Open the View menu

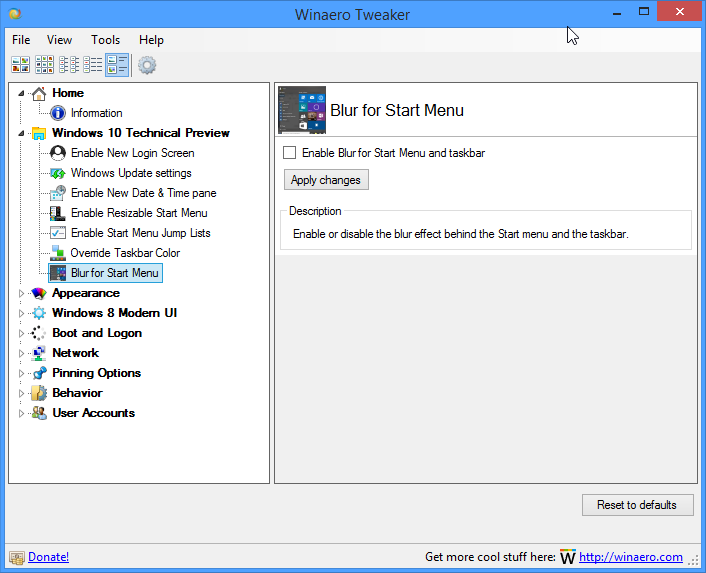tap(59, 40)
